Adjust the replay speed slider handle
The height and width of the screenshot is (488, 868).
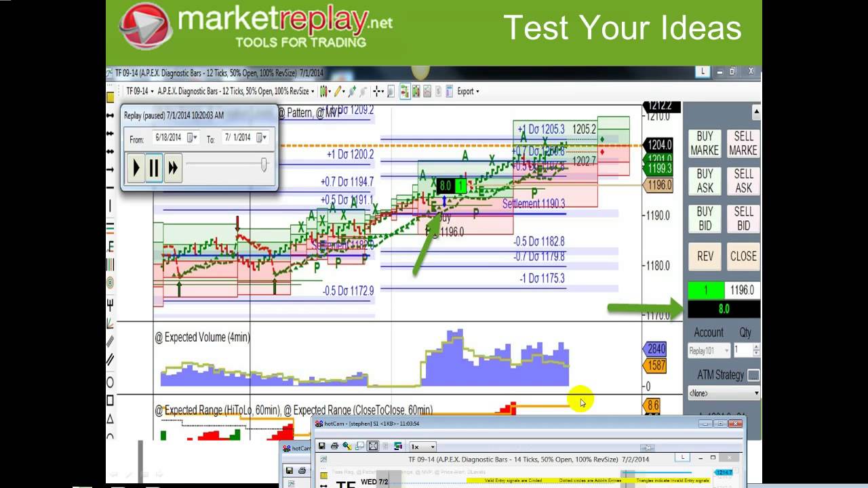(x=264, y=164)
